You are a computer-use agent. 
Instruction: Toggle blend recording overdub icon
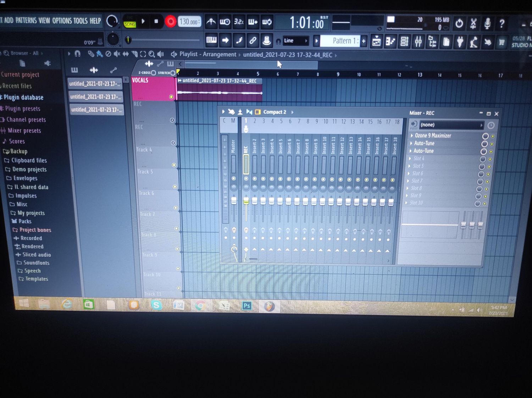click(253, 22)
